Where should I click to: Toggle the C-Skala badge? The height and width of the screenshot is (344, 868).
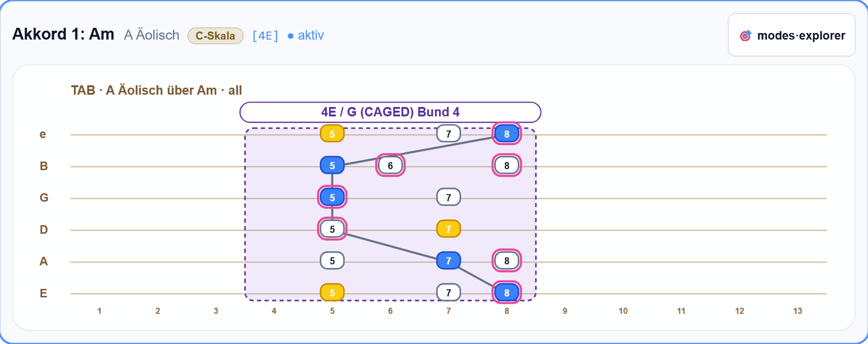(216, 36)
